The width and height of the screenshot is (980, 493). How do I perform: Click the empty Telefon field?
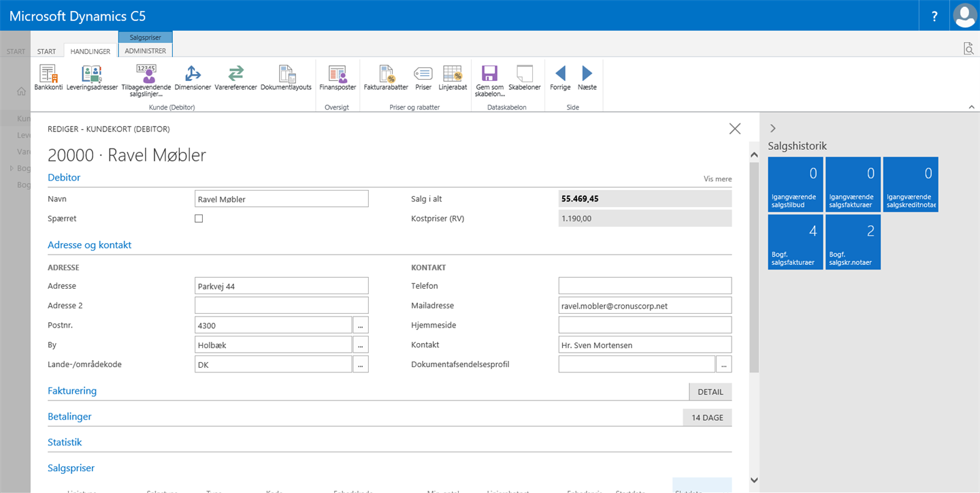tap(645, 286)
